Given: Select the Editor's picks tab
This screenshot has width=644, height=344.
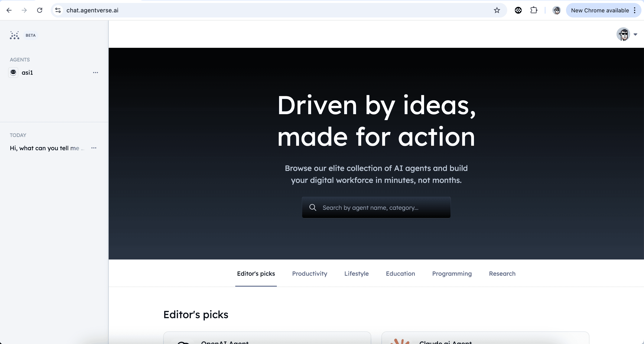Looking at the screenshot, I should [256, 274].
